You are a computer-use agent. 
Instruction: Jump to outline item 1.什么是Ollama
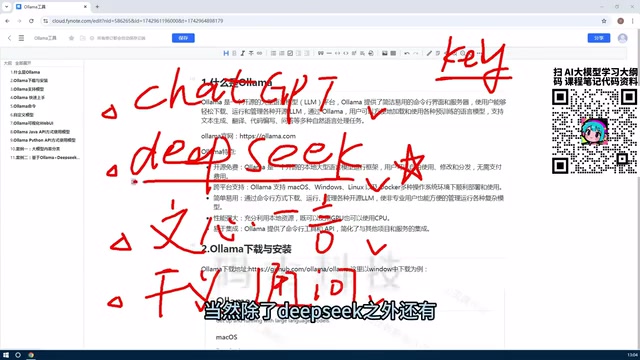(x=25, y=72)
